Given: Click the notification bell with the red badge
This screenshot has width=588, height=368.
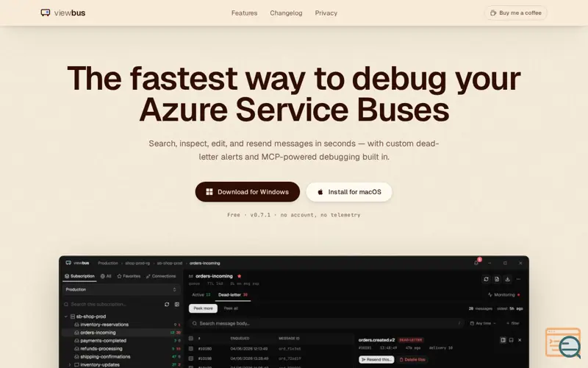Looking at the screenshot, I should 476,263.
